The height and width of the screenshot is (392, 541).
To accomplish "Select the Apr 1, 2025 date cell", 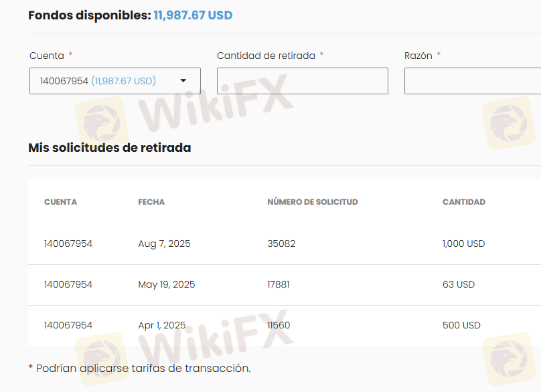I will pos(162,325).
